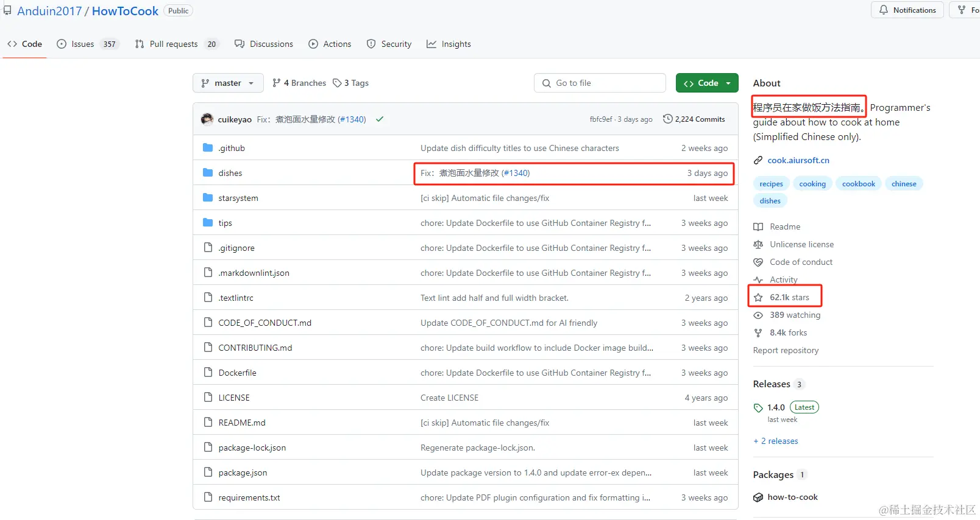Viewport: 980px width, 520px height.
Task: Open Anduin2017 owner profile link
Action: tap(49, 11)
